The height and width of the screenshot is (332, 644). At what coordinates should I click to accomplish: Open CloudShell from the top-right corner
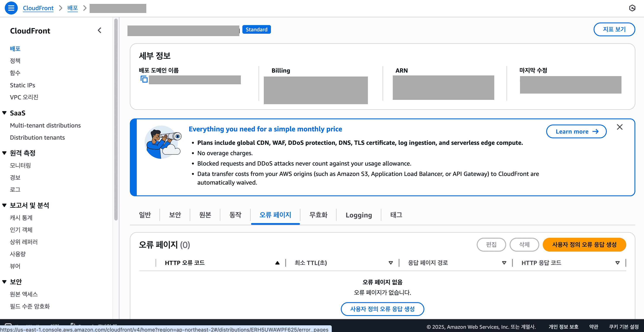[x=632, y=8]
